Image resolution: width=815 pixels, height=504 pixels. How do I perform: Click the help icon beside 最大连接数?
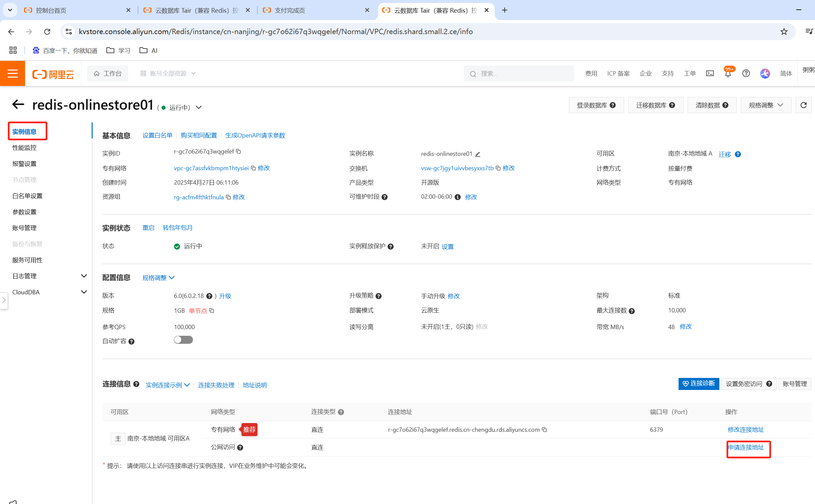(632, 311)
